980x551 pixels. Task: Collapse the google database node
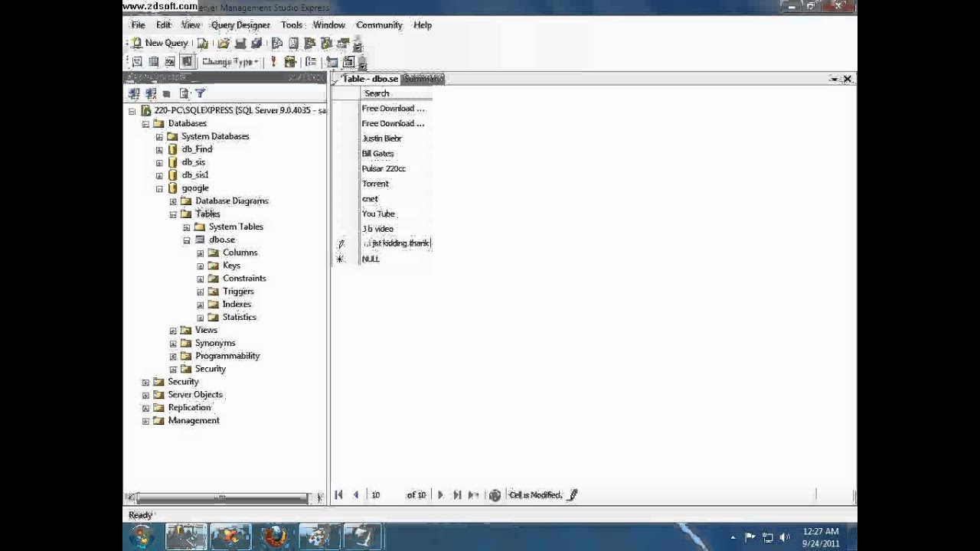pos(159,188)
